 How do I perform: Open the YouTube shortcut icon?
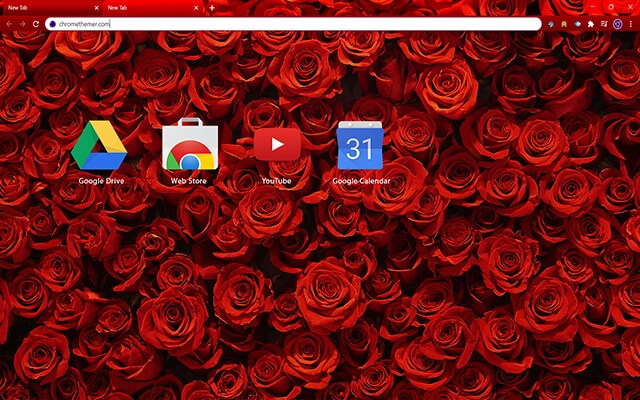tap(277, 144)
